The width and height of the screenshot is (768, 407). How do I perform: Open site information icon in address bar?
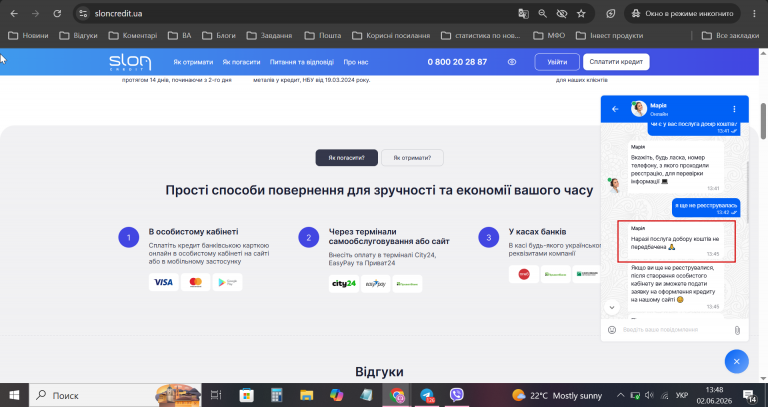point(83,14)
